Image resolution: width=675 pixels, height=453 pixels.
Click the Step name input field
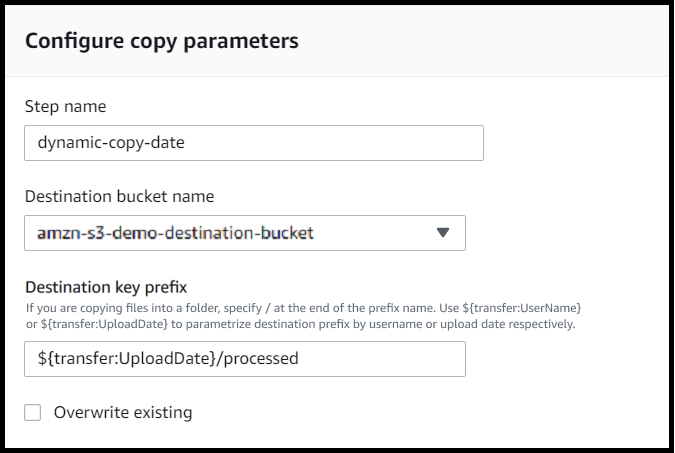tap(253, 143)
